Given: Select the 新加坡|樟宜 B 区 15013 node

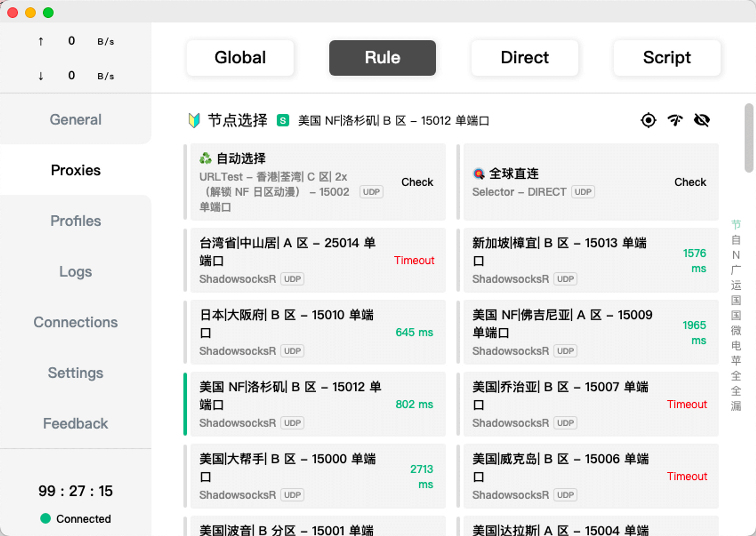Looking at the screenshot, I should click(590, 260).
